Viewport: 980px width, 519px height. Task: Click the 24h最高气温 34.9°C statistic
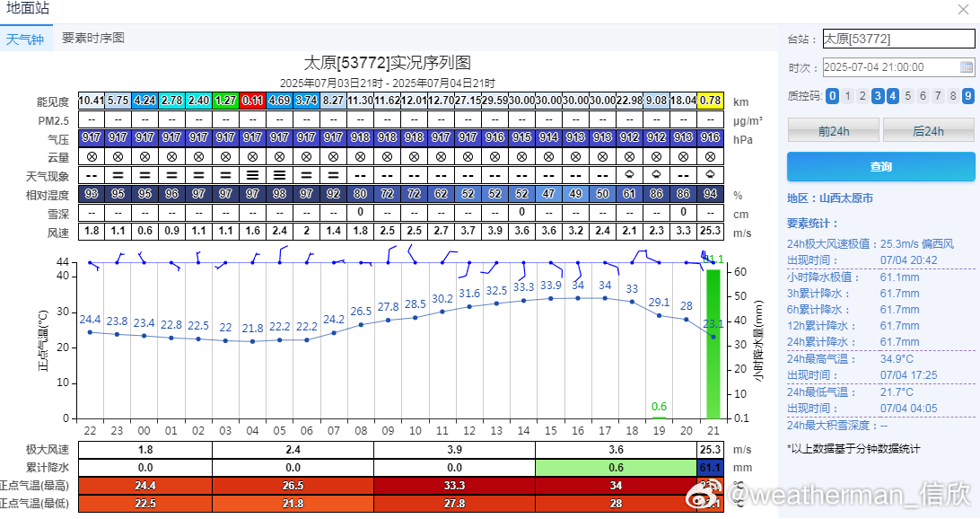850,359
